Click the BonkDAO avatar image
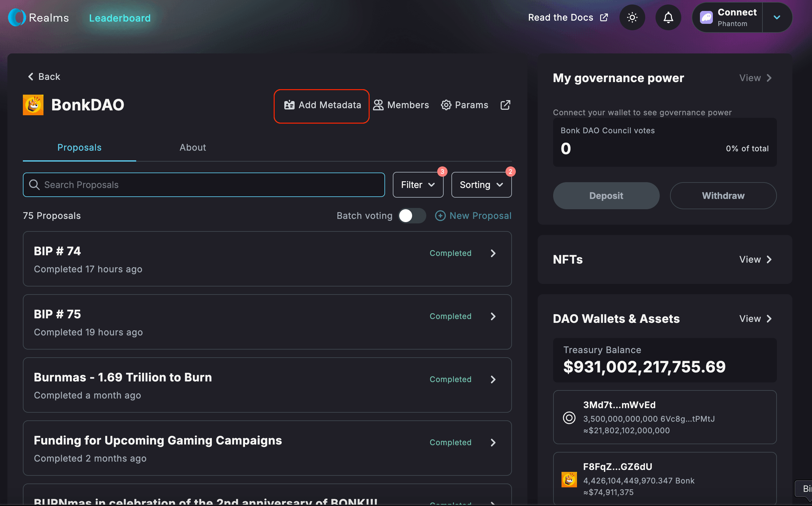This screenshot has width=812, height=506. pos(33,105)
